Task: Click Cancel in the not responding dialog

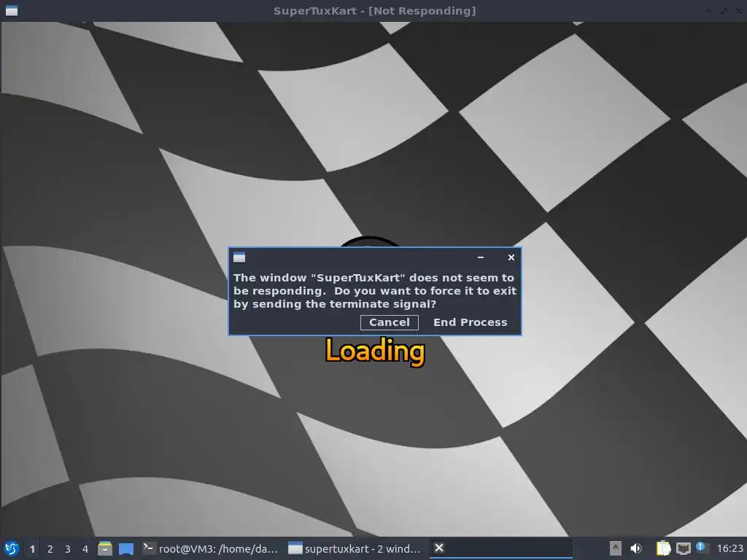Action: tap(390, 322)
